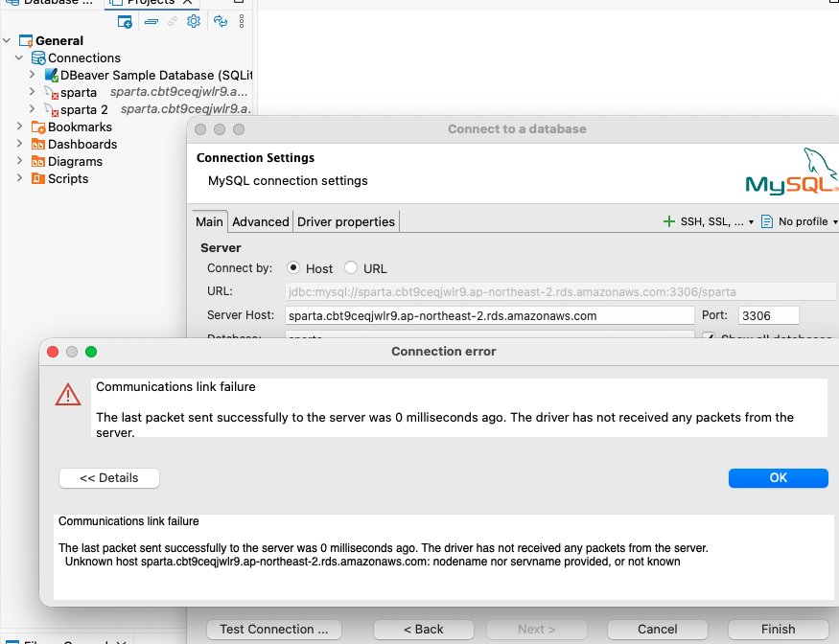This screenshot has width=839, height=644.
Task: Select the Host connect-by radio button
Action: 293,267
